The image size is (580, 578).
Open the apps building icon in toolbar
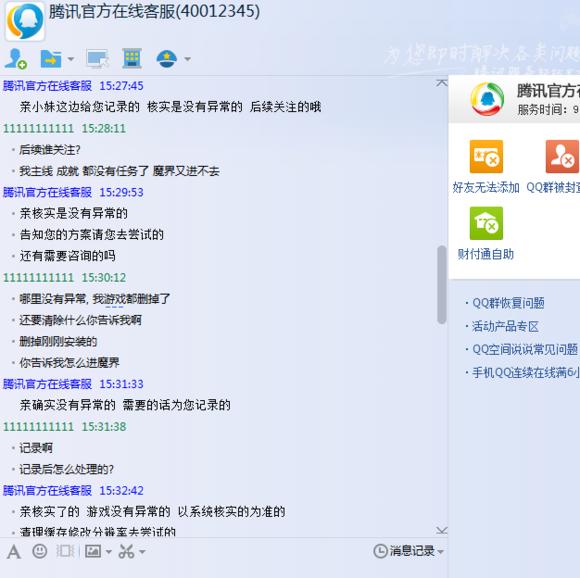pos(132,58)
